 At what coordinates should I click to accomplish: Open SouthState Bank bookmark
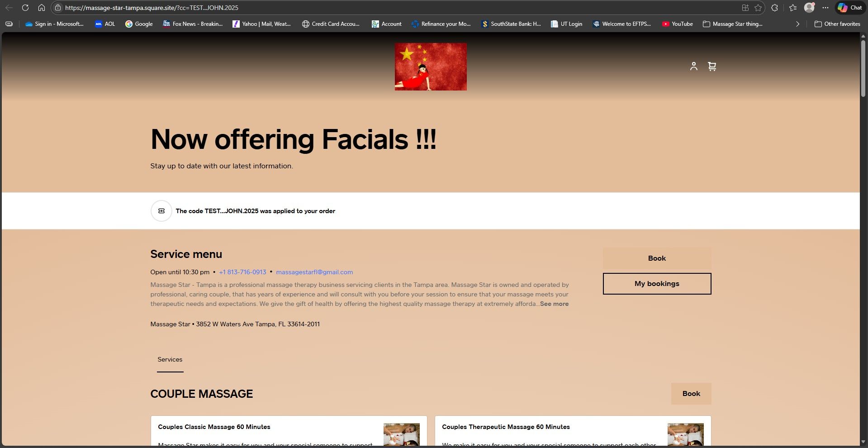pyautogui.click(x=511, y=24)
